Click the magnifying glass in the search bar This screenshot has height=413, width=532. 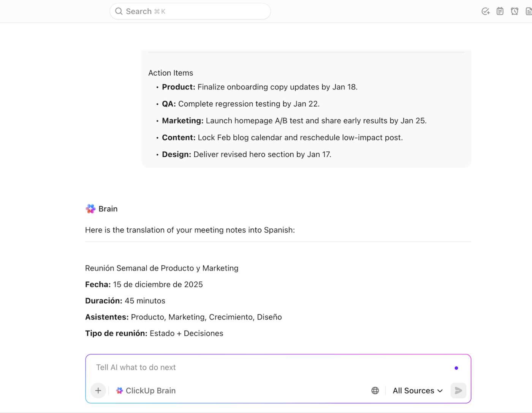click(119, 11)
